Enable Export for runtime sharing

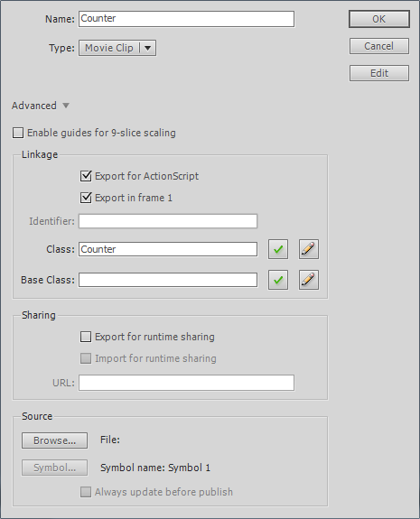pyautogui.click(x=86, y=337)
